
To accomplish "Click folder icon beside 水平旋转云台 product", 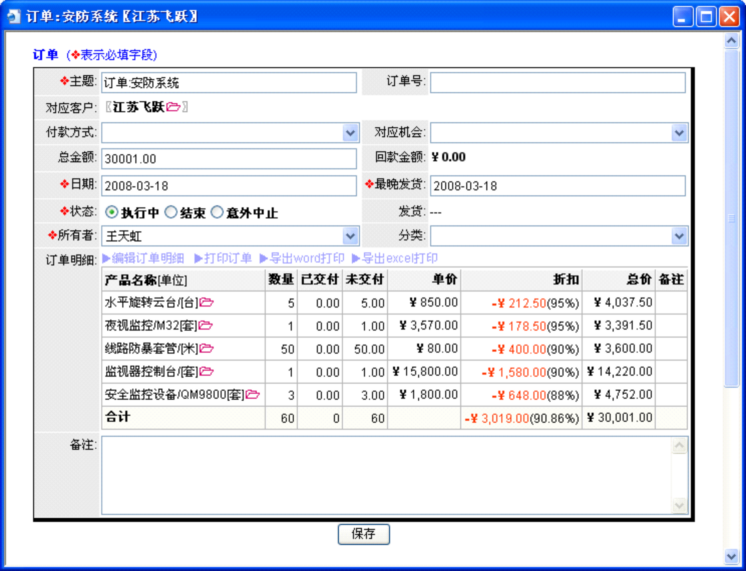I will pyautogui.click(x=207, y=301).
